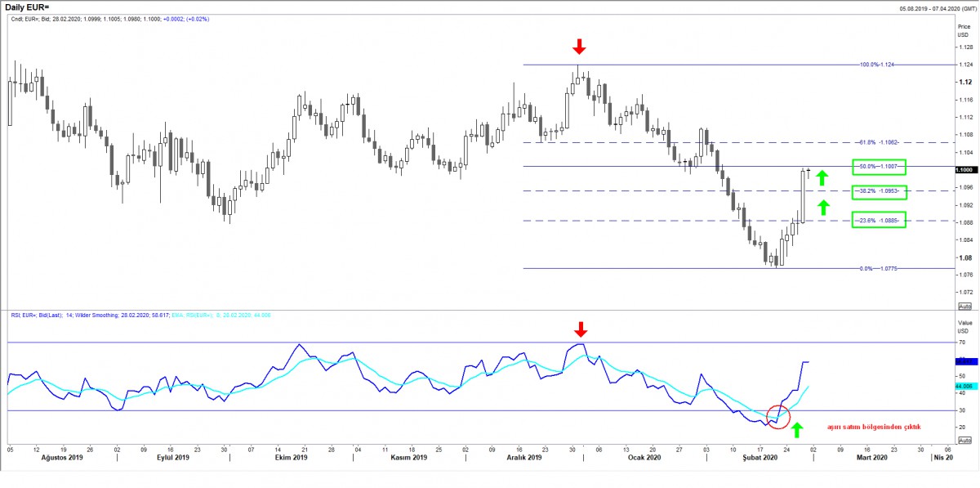Select the green box around 38.2% 1.0953
This screenshot has width=980, height=488.
pos(879,193)
